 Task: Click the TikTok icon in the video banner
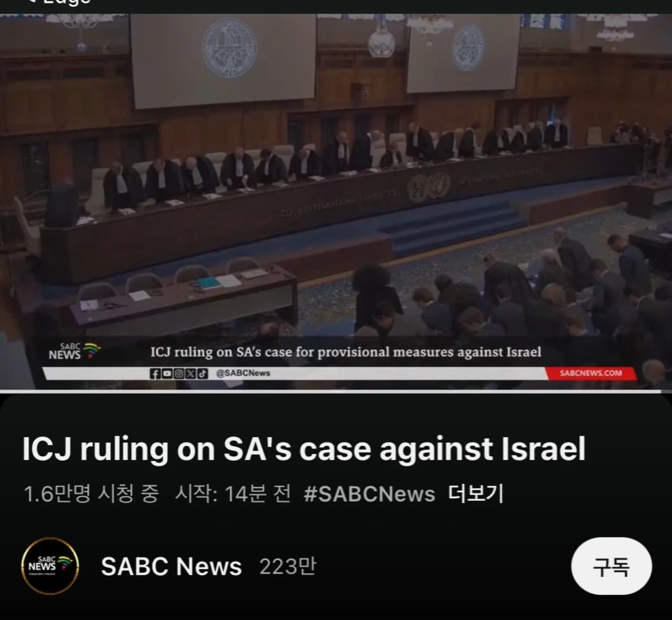tap(202, 373)
